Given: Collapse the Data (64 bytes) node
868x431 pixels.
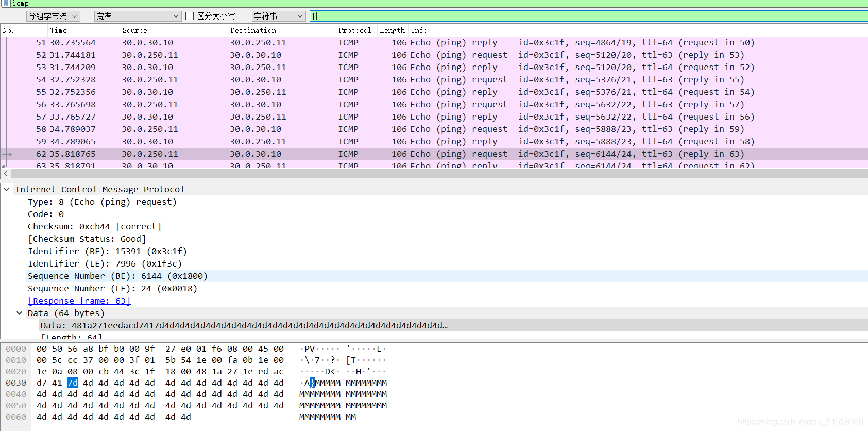Looking at the screenshot, I should (19, 313).
